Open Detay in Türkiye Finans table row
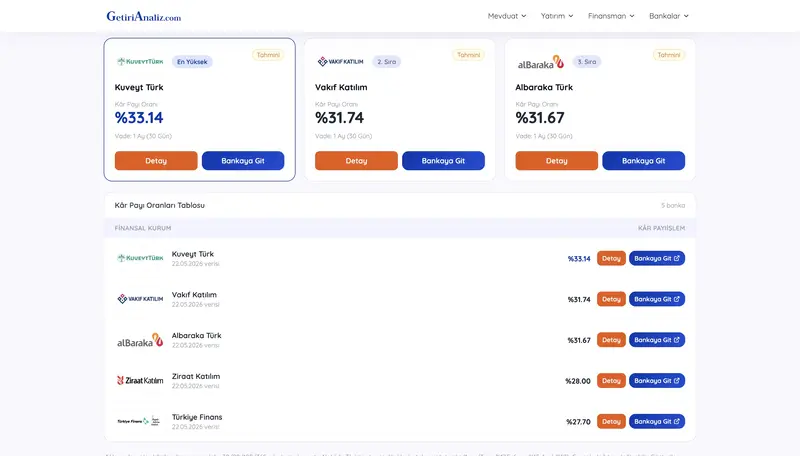The width and height of the screenshot is (800, 456). tap(611, 422)
